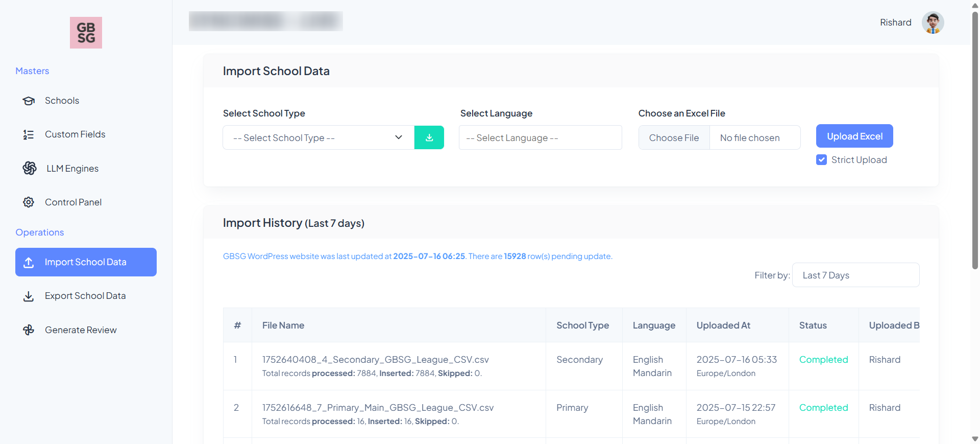Image resolution: width=980 pixels, height=444 pixels.
Task: Click the upload time 2025-07-16 05:33
Action: 737,360
